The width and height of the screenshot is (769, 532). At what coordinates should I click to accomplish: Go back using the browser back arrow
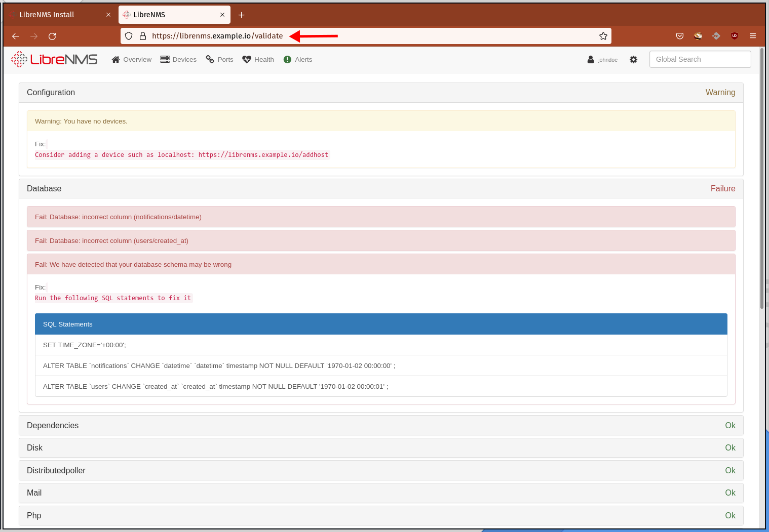coord(16,36)
